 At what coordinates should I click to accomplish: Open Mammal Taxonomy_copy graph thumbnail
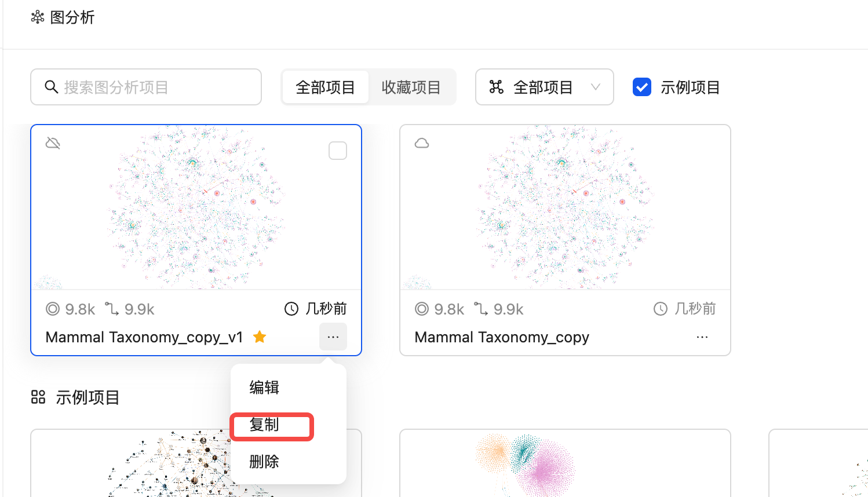point(565,207)
